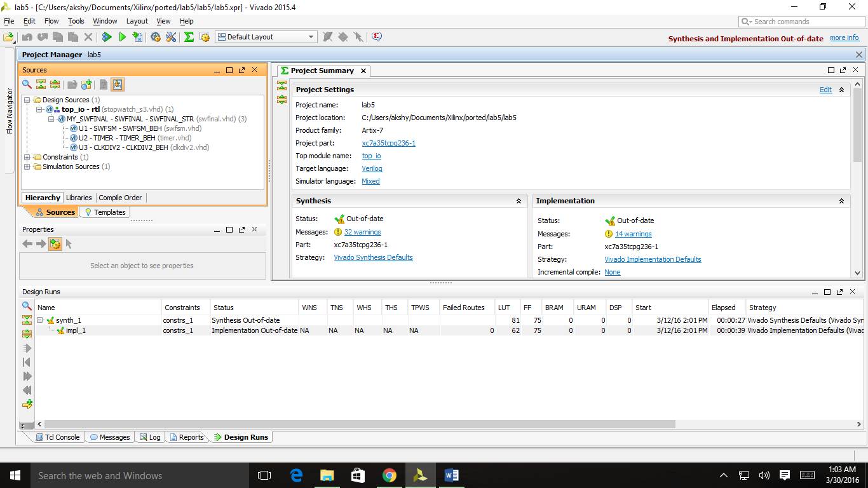Expand all in the Sources panel toolbar
The width and height of the screenshot is (868, 488).
click(x=55, y=84)
